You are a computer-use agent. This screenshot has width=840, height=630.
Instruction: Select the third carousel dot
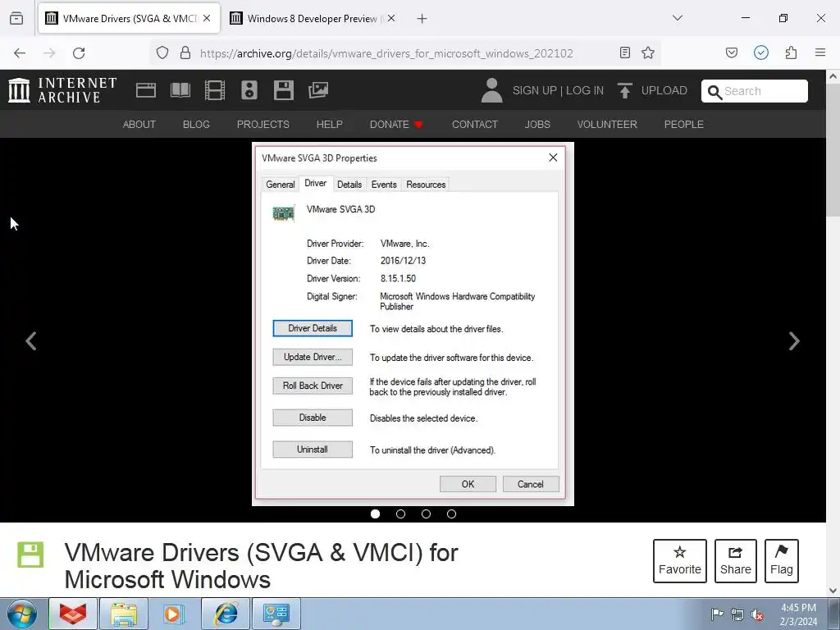[x=426, y=514]
